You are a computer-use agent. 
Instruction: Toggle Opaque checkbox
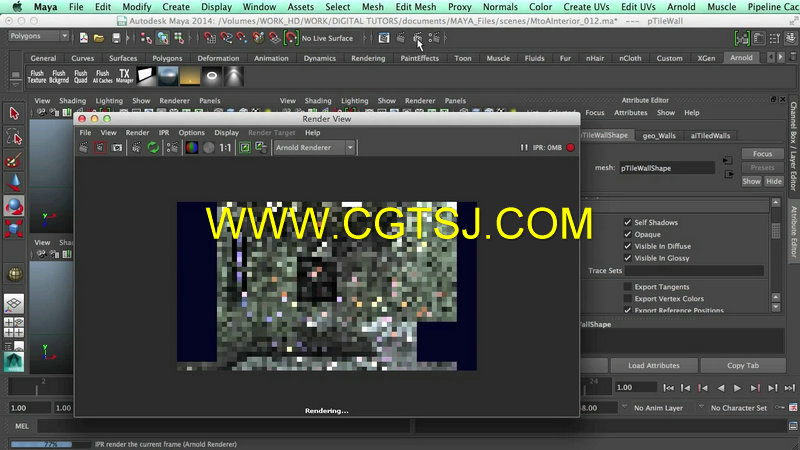(x=628, y=234)
